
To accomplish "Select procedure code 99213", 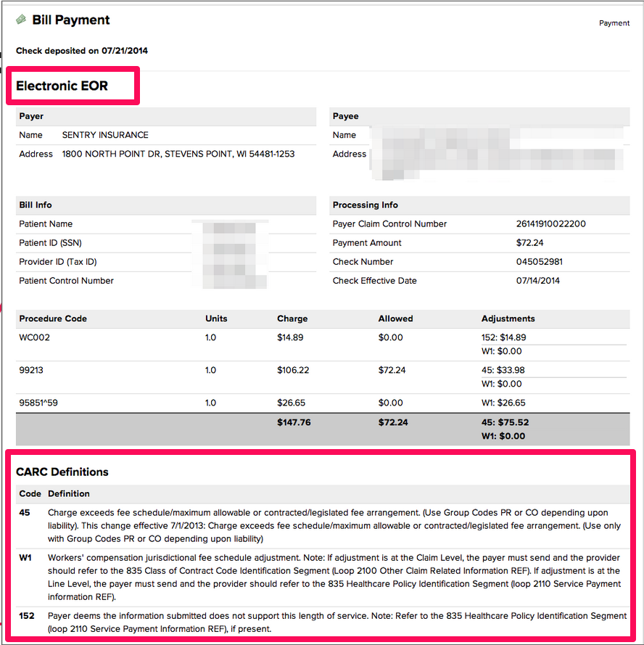I will pos(31,370).
